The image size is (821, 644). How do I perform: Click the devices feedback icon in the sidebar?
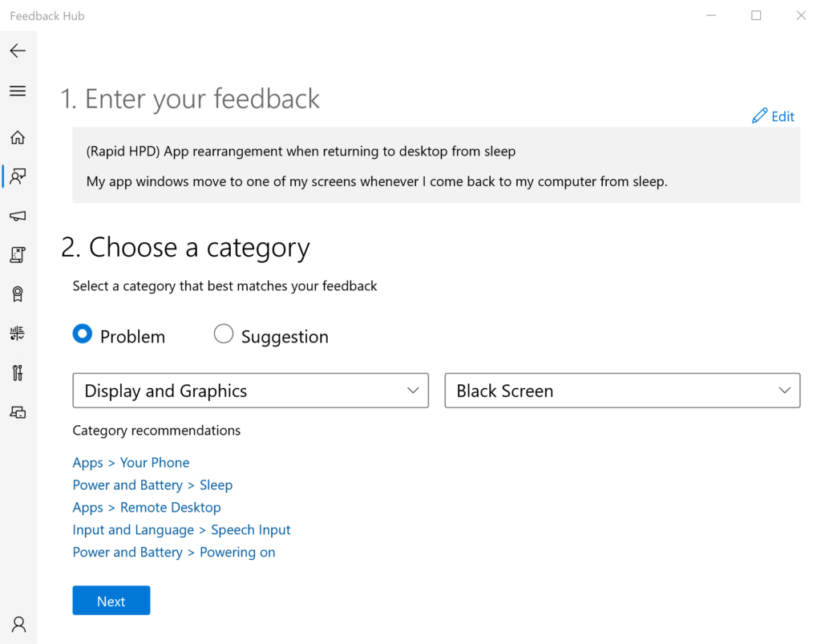(x=18, y=411)
